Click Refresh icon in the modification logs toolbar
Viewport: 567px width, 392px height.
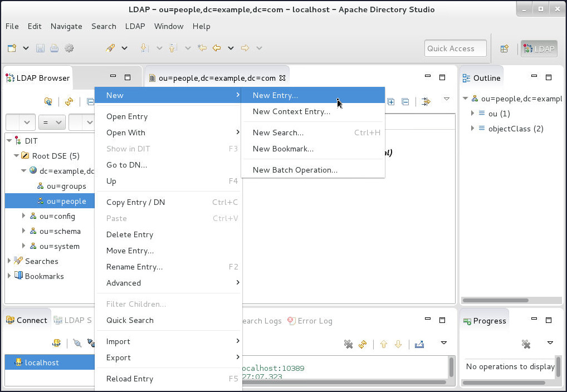[363, 344]
